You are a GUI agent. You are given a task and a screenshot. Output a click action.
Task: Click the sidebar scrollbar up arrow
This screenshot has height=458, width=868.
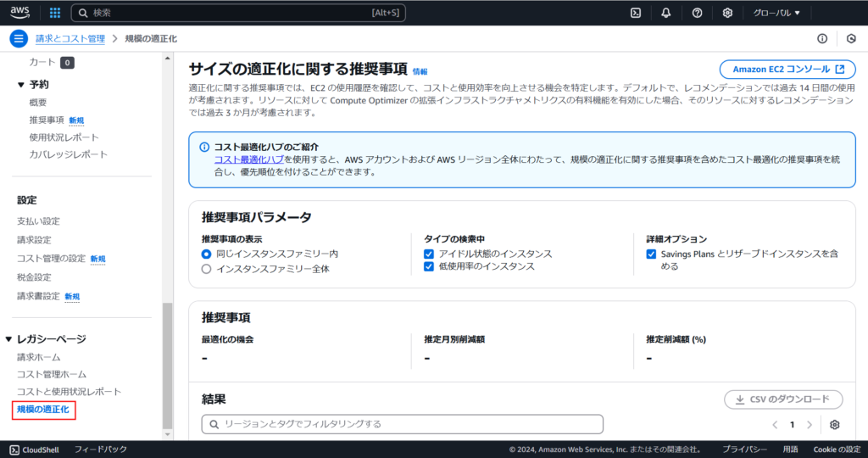(x=168, y=59)
